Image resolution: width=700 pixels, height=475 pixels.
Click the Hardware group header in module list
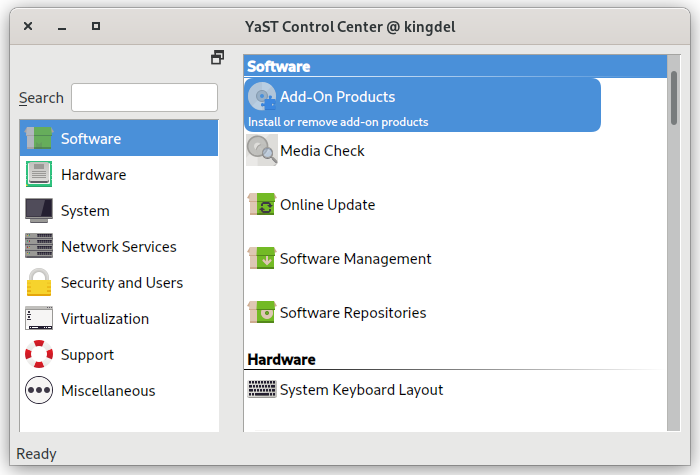pos(282,359)
